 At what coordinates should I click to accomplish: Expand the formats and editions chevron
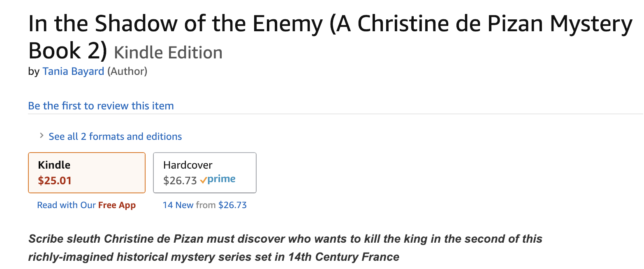[x=42, y=136]
